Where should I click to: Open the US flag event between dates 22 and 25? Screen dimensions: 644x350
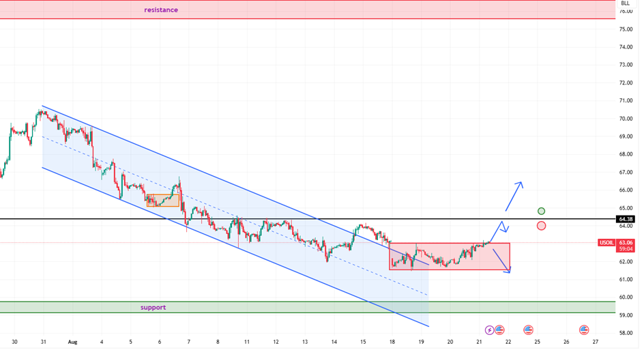point(528,330)
